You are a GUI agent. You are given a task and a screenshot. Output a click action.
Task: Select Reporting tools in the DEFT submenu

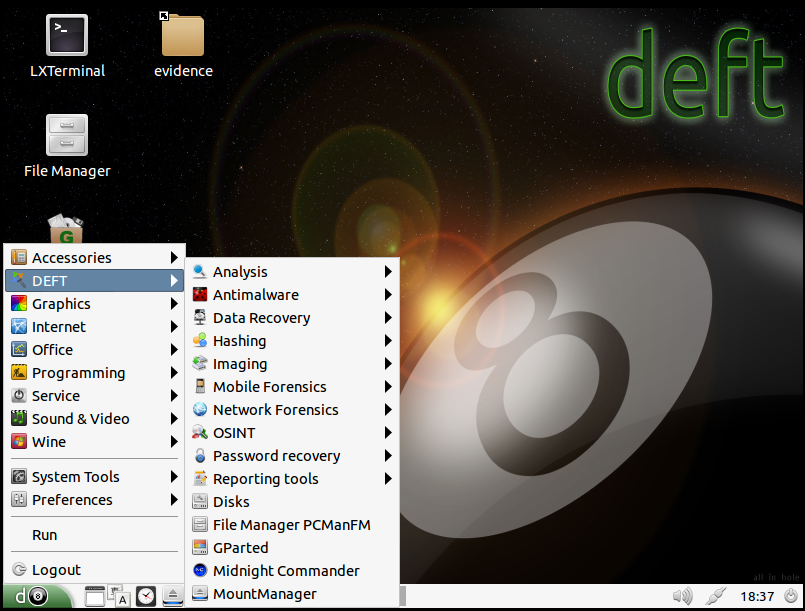click(292, 479)
